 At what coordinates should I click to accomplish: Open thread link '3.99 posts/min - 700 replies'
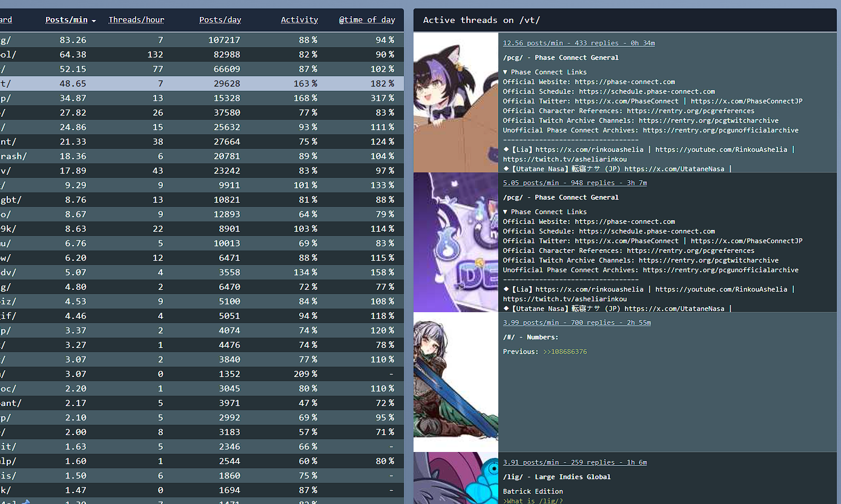(577, 322)
